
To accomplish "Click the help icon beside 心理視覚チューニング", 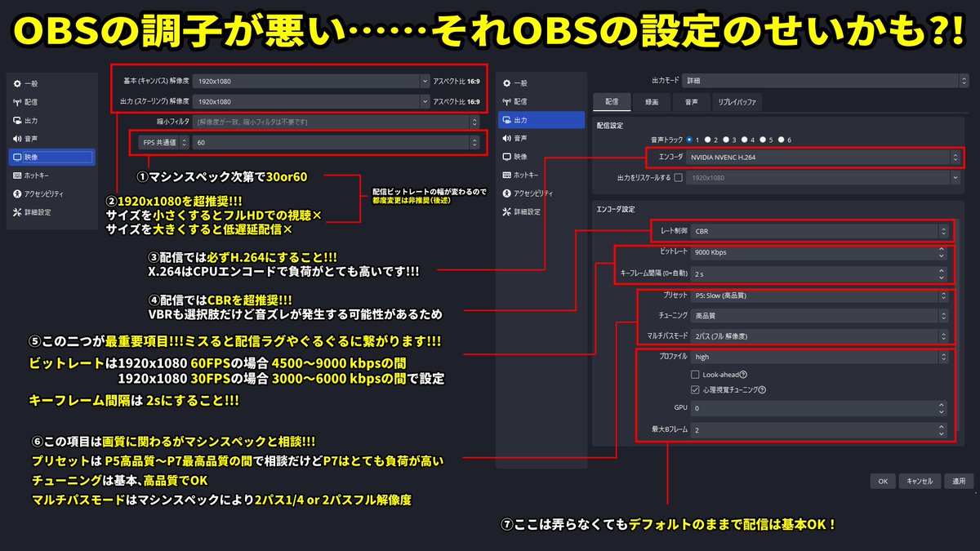I will click(762, 390).
